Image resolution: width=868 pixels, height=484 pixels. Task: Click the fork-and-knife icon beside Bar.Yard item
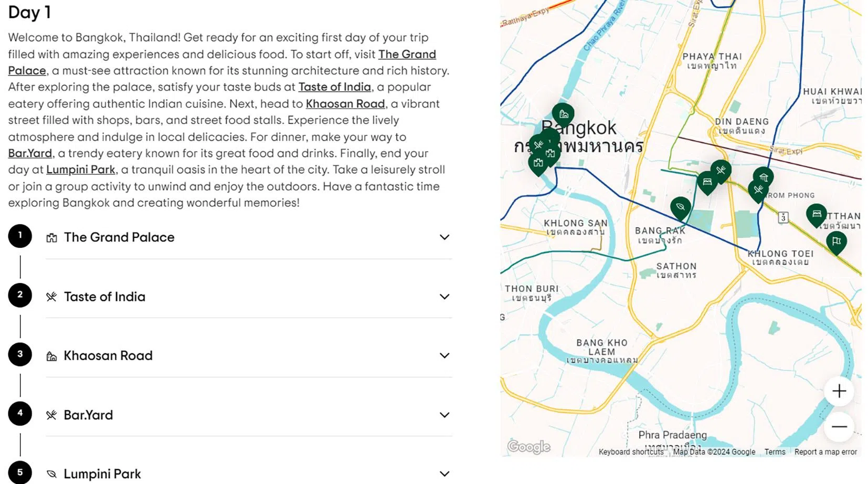pyautogui.click(x=51, y=415)
